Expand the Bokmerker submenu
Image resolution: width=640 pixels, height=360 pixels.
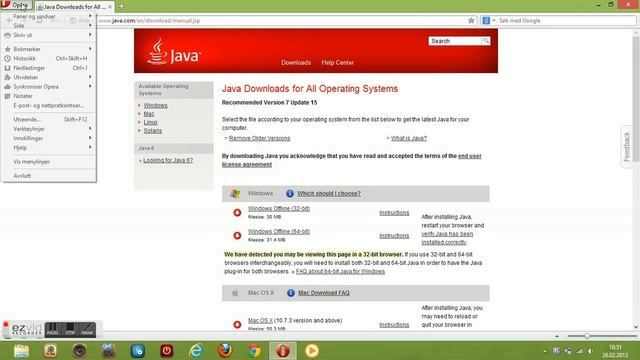[49, 49]
